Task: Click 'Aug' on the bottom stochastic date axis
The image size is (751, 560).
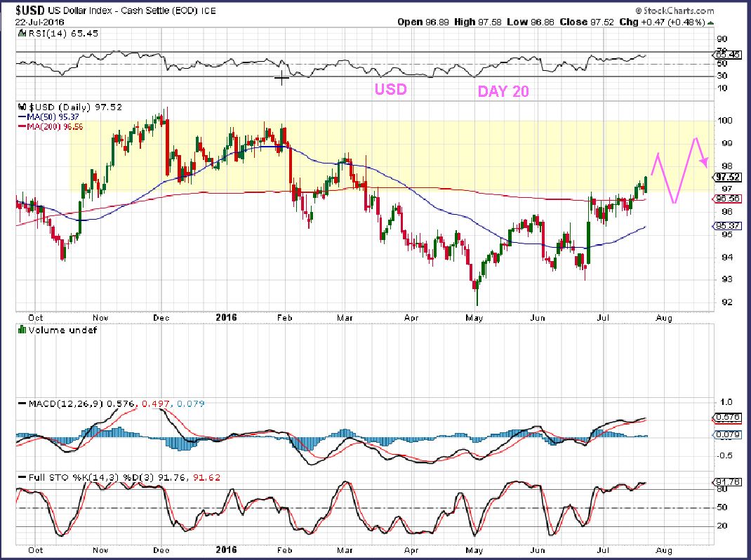Action: [x=664, y=550]
